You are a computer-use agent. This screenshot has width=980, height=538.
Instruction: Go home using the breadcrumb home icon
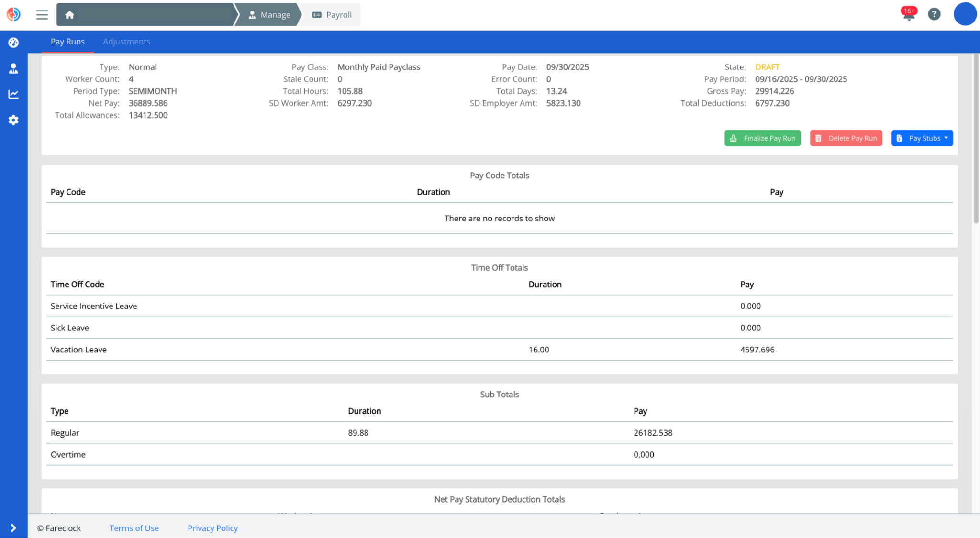[69, 15]
